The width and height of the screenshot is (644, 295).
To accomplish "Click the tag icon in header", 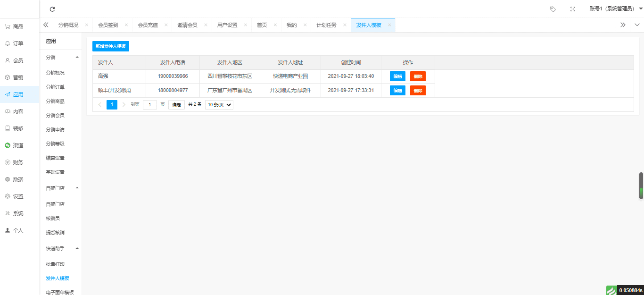I will click(x=553, y=9).
